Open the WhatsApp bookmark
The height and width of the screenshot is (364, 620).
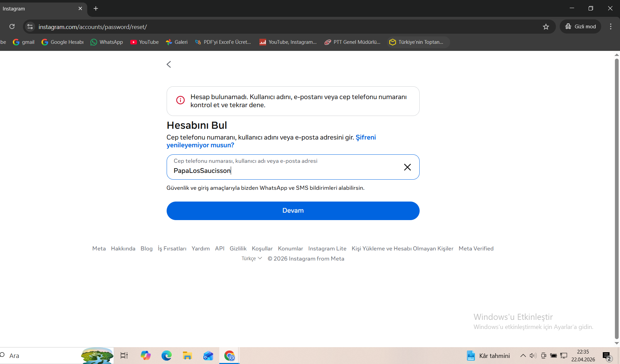click(x=107, y=42)
